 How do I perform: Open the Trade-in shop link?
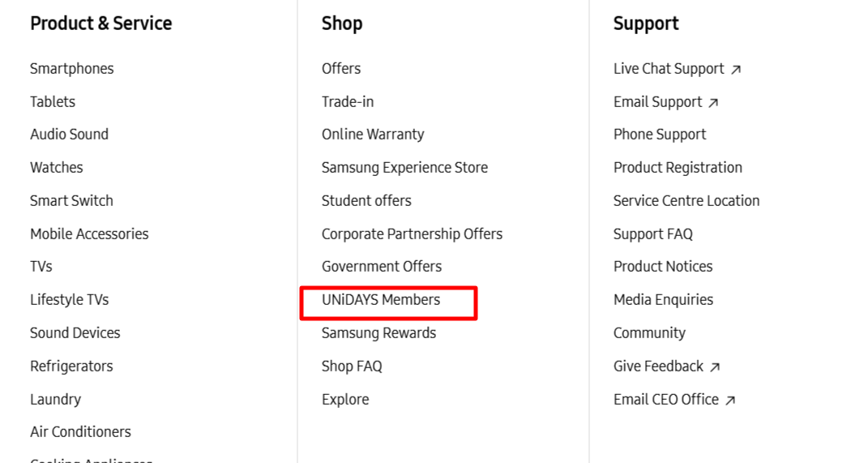[348, 102]
